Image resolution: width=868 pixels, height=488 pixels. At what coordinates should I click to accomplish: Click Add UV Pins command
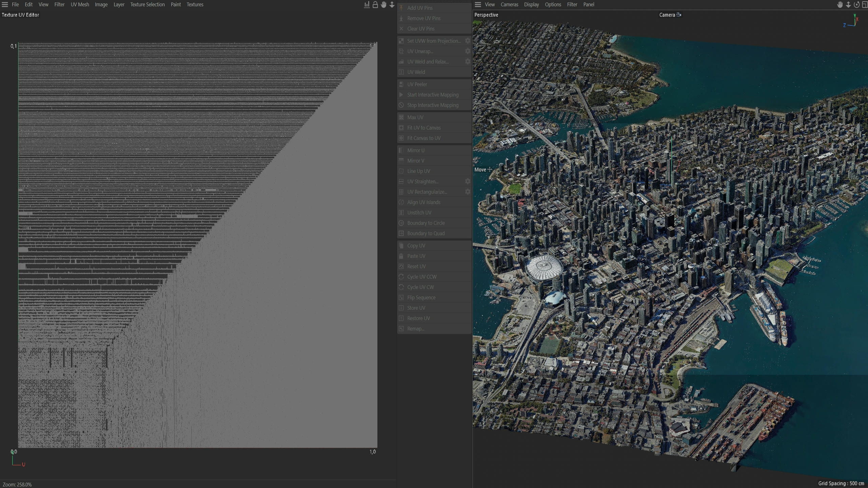[x=434, y=8]
